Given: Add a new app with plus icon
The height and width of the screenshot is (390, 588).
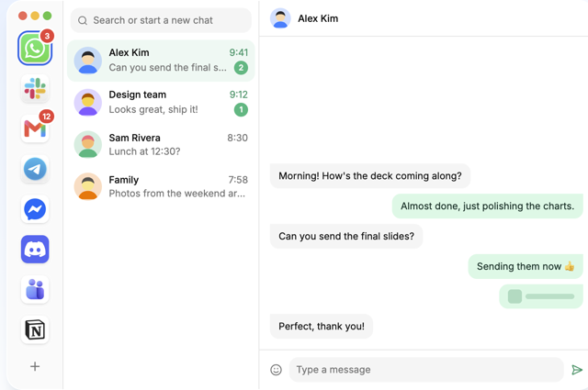Looking at the screenshot, I should click(x=35, y=366).
